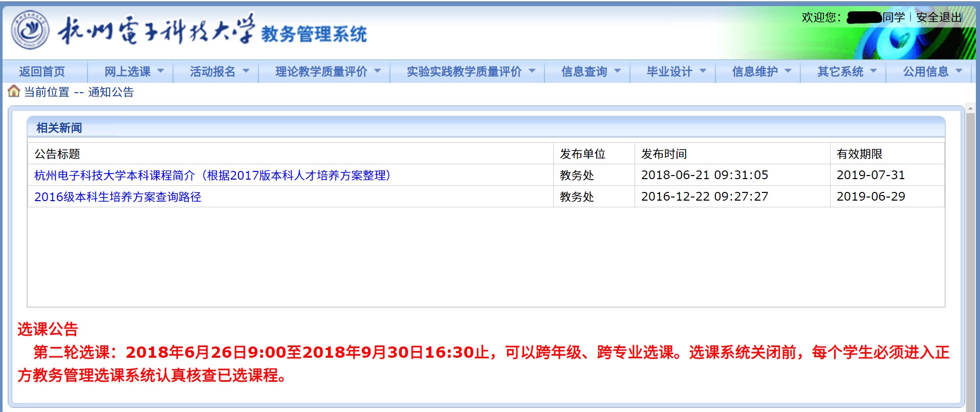The height and width of the screenshot is (412, 980).
Task: Click the 教务管理系统 title text
Action: tap(314, 34)
